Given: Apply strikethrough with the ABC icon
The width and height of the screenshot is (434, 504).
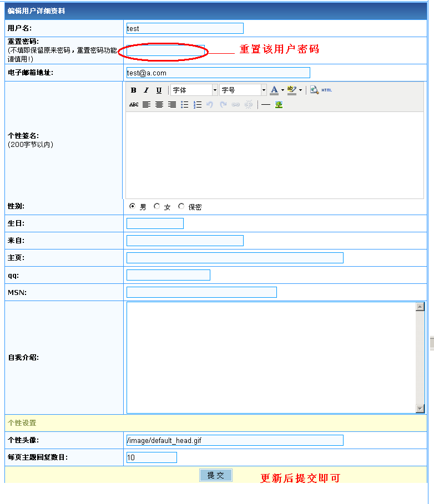Looking at the screenshot, I should point(134,104).
